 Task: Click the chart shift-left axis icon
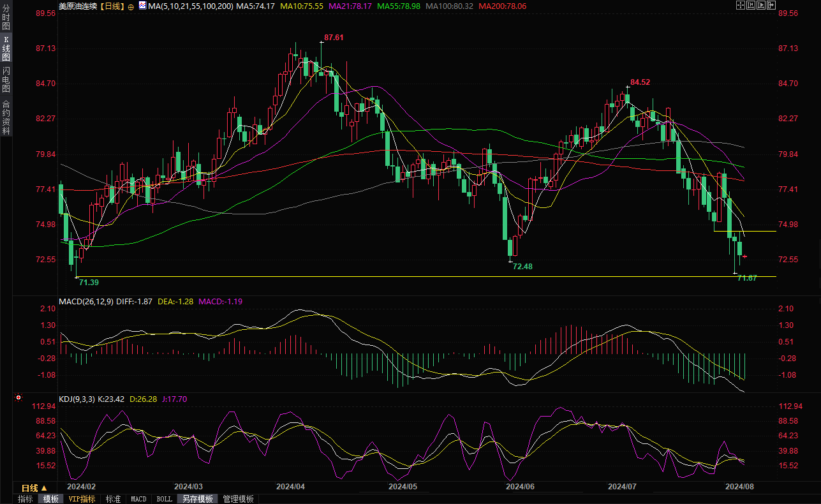coord(751,5)
